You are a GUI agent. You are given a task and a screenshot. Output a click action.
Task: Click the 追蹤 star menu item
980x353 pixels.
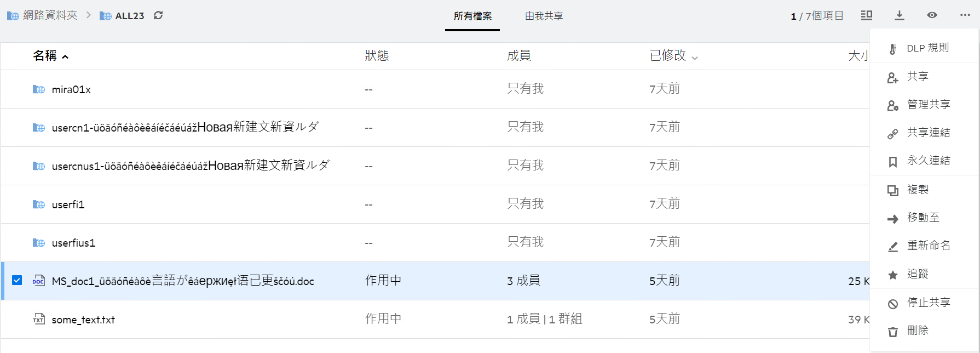[918, 274]
